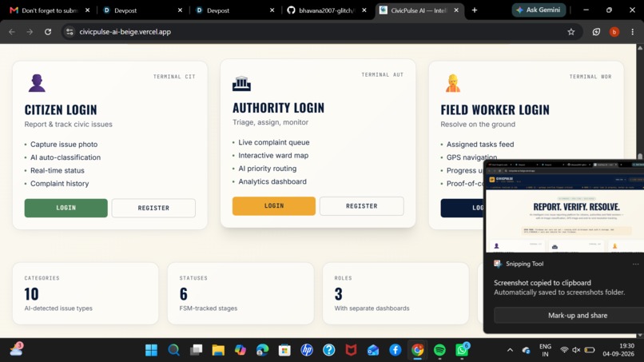Close the Gmail tab
This screenshot has height=362, width=644.
(x=87, y=10)
